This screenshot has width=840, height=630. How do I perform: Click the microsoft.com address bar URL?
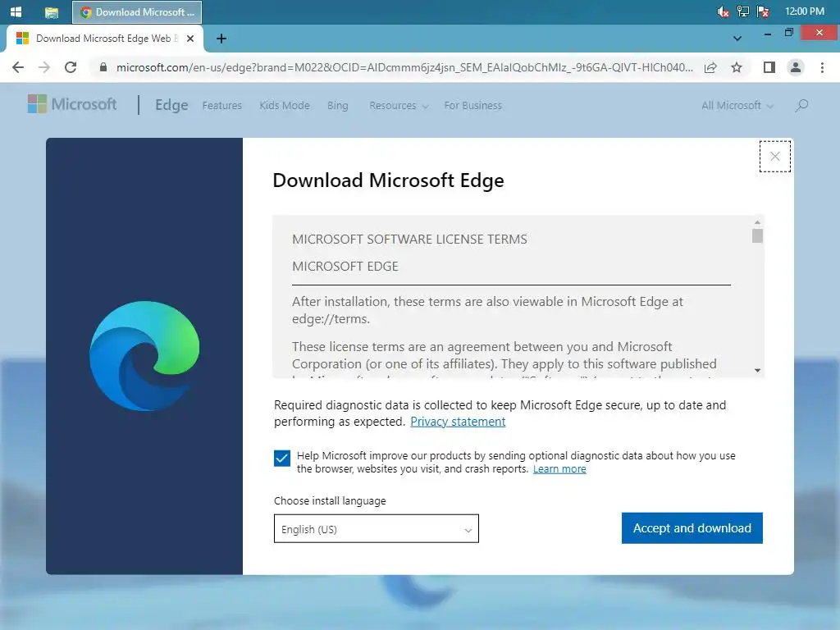pos(404,67)
